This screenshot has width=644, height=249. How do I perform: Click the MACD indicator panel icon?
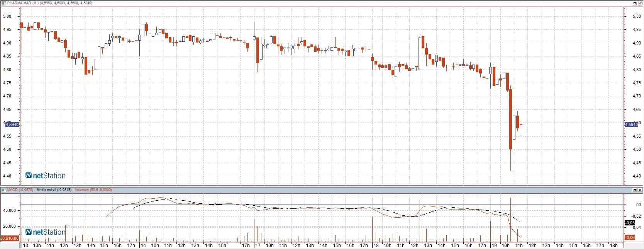[x=3, y=190]
